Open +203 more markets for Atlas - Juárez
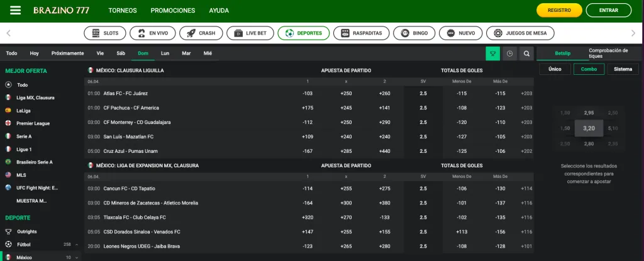Screen dimensions: 644x261 [x=526, y=93]
